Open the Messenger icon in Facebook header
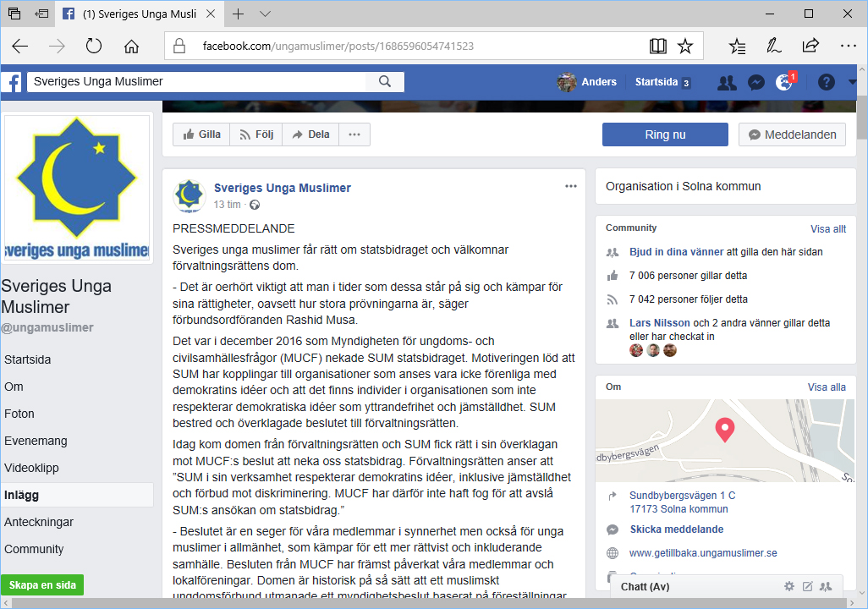The height and width of the screenshot is (609, 868). click(x=755, y=83)
